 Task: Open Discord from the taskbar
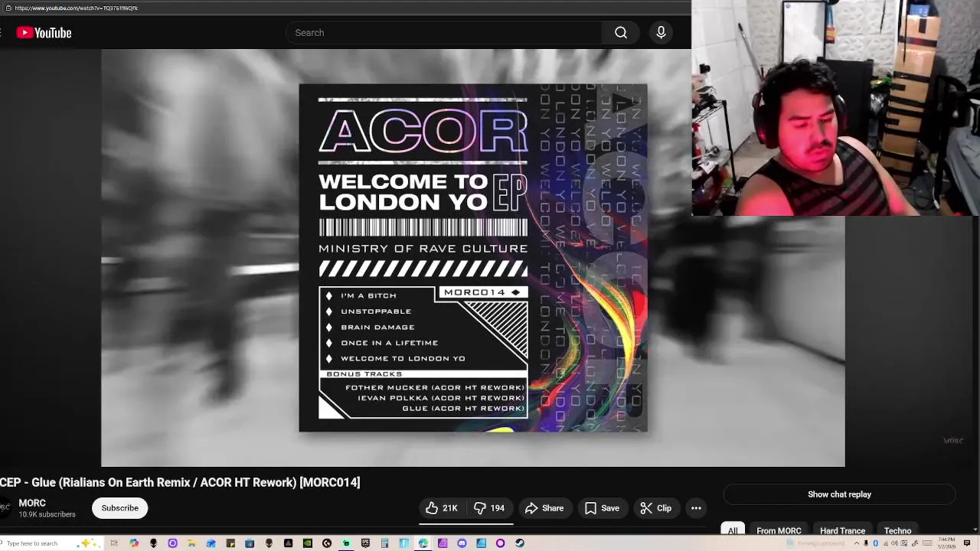pos(462,543)
